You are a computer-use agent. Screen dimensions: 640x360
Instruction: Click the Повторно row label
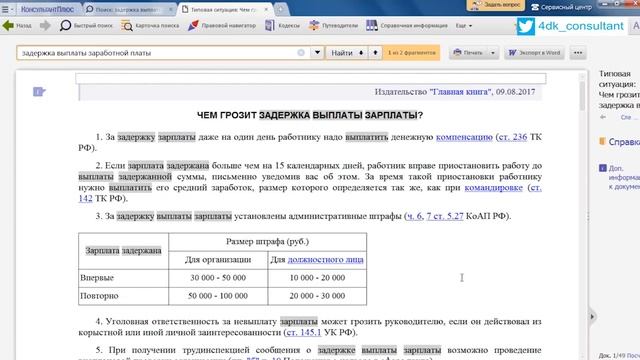[x=99, y=296]
